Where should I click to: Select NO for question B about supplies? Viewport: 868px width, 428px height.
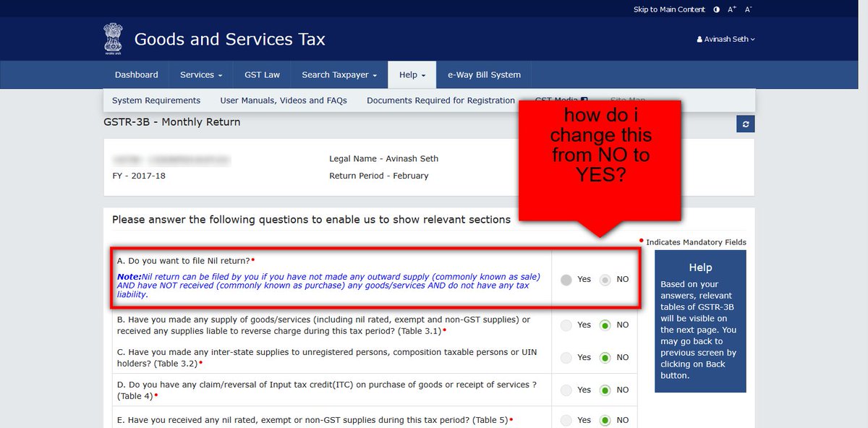tap(604, 325)
